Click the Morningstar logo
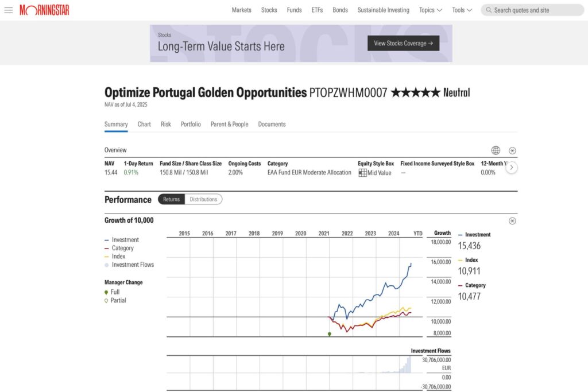This screenshot has height=392, width=588. tap(44, 10)
